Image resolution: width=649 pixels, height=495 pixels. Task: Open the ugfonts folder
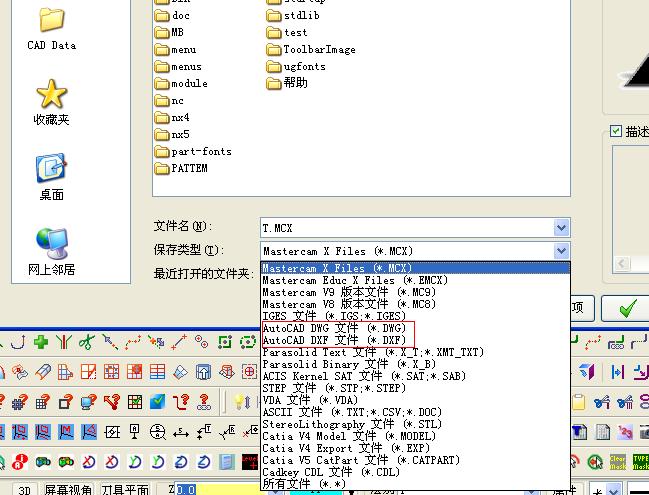296,67
